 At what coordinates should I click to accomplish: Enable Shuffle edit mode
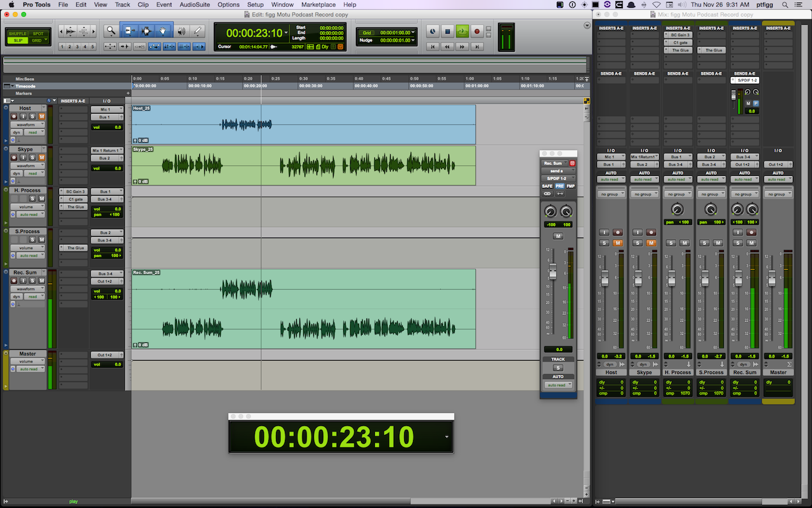point(17,33)
